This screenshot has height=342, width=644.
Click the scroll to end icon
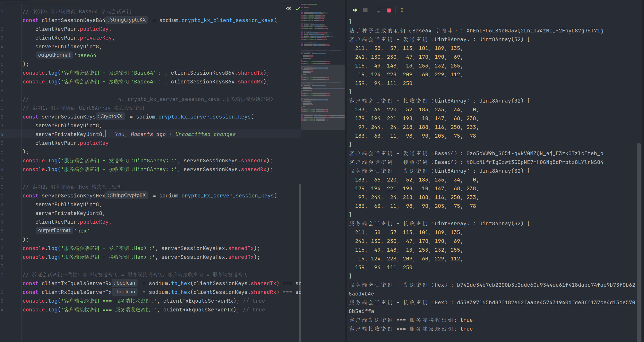click(x=379, y=10)
